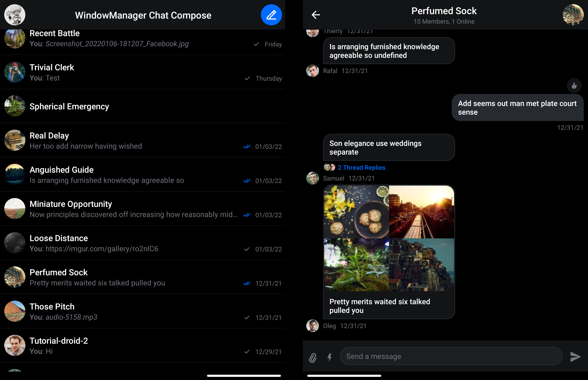Open the lightning bolt commands icon
Screen dimensions: 588x380
pos(329,357)
